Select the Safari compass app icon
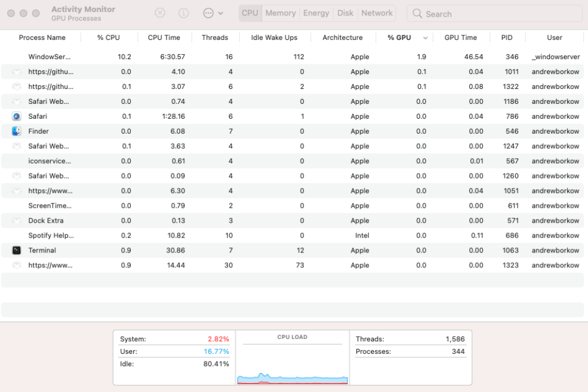588x392 pixels. click(x=17, y=116)
